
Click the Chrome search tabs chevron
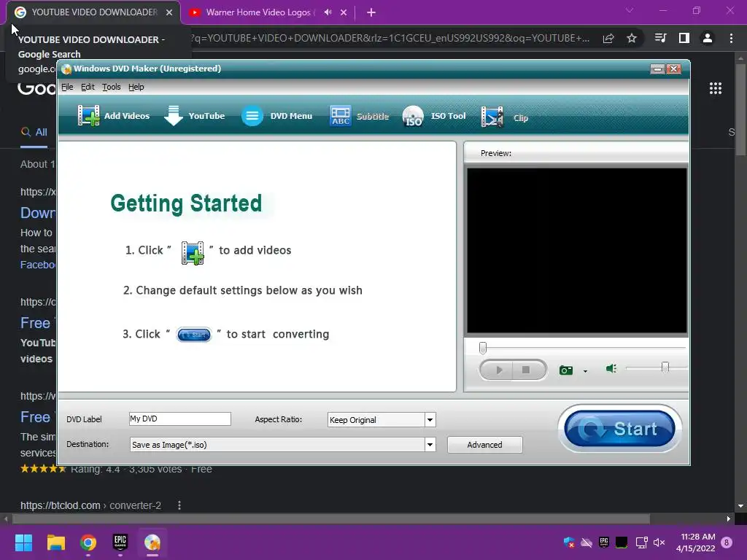(630, 10)
